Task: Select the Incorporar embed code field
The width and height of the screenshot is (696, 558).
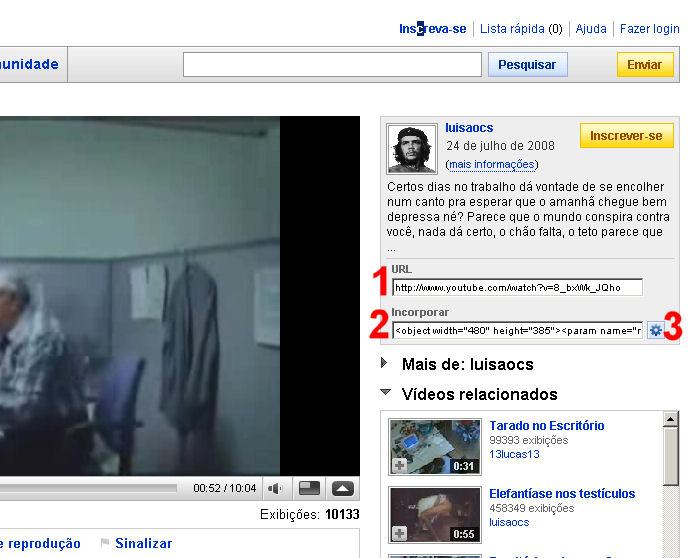Action: [x=518, y=330]
